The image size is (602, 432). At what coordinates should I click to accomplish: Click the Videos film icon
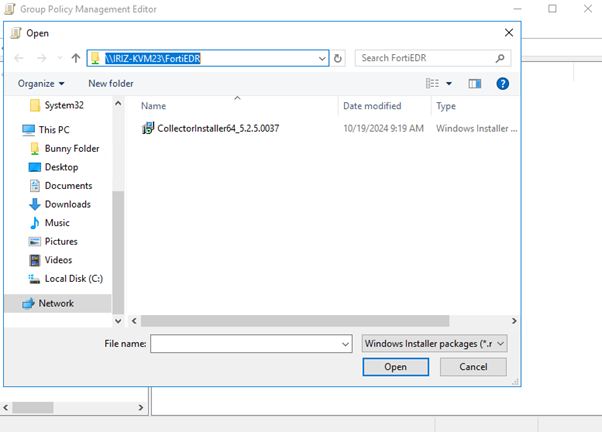(35, 260)
